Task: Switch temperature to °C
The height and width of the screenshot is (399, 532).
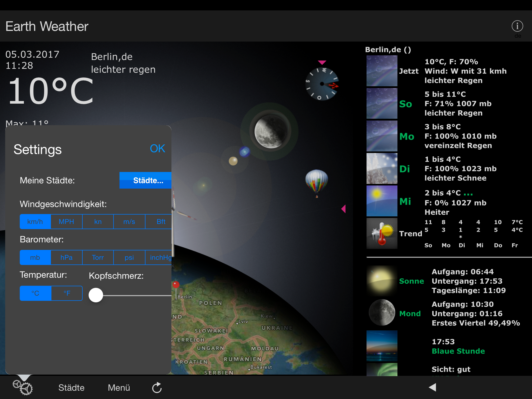Action: coord(36,293)
